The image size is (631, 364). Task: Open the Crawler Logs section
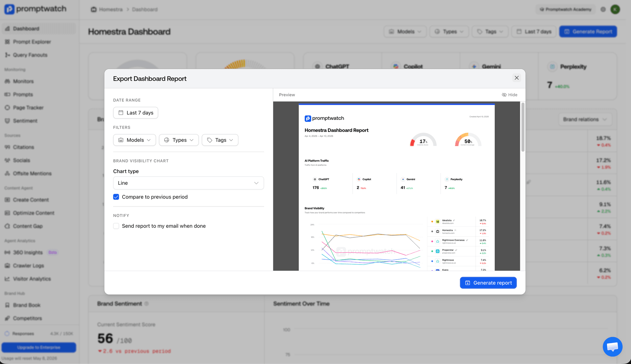pyautogui.click(x=28, y=266)
